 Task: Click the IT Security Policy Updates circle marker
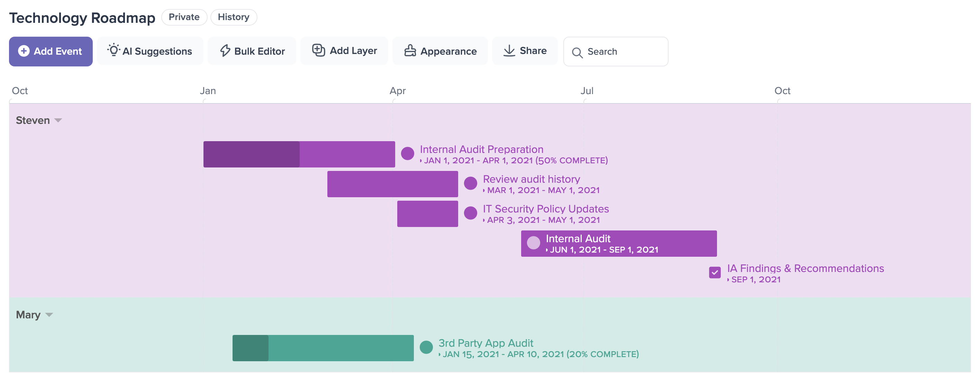click(471, 213)
